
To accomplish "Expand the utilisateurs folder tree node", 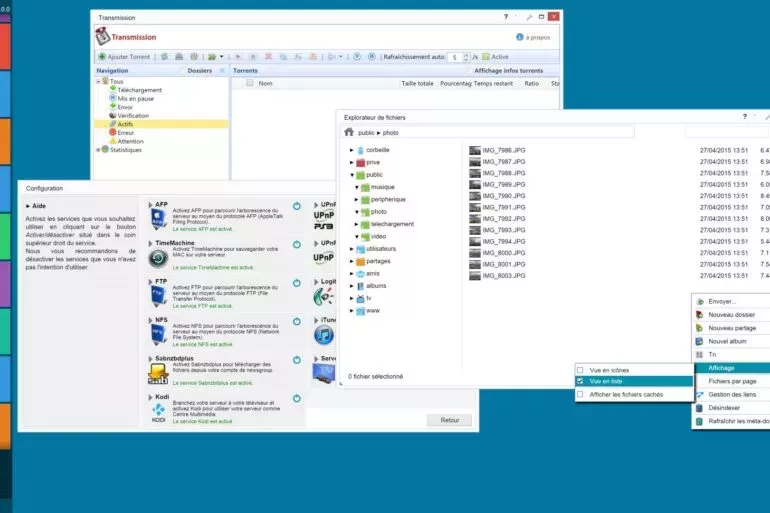I will click(352, 249).
